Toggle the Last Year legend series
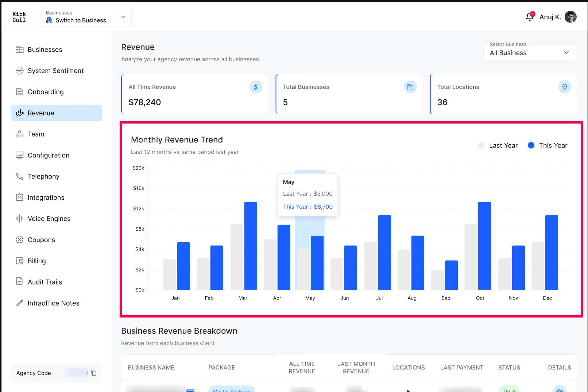Viewport: 588px width, 392px height. pos(498,145)
